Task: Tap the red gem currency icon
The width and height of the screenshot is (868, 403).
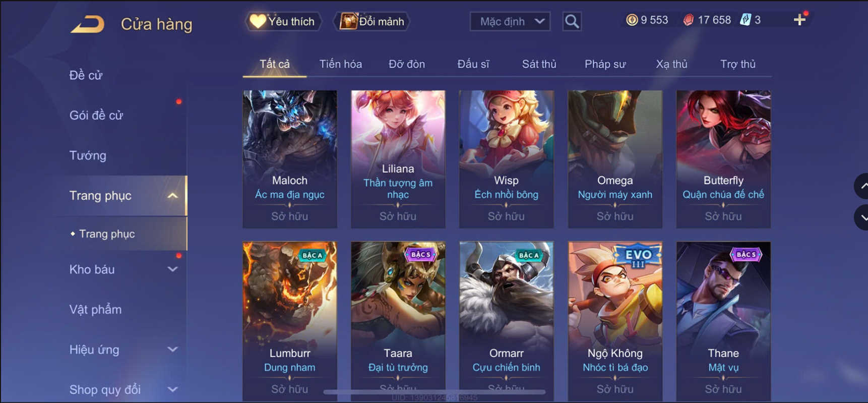Action: (688, 20)
